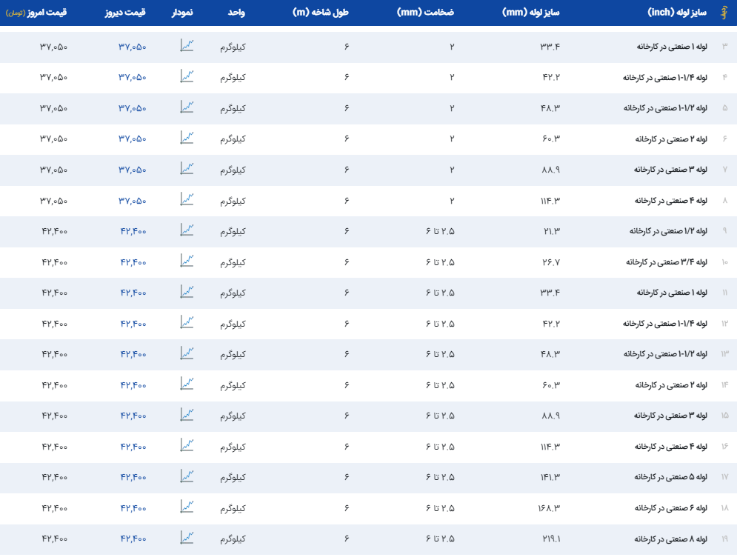The width and height of the screenshot is (737, 560).
Task: Click yesterday's price 42,400 in row 11
Action: [x=133, y=293]
